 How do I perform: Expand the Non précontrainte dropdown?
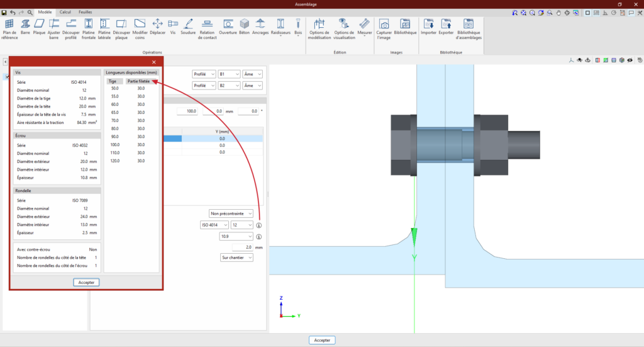[232, 213]
